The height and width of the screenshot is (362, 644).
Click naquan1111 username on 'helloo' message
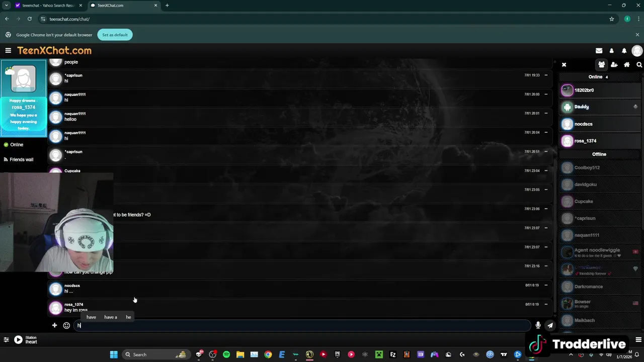click(75, 114)
